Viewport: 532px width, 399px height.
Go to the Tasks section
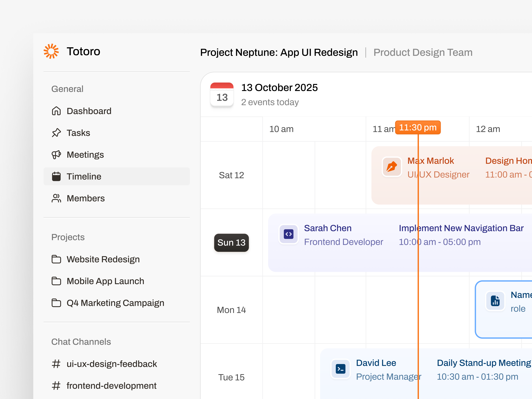(117, 133)
